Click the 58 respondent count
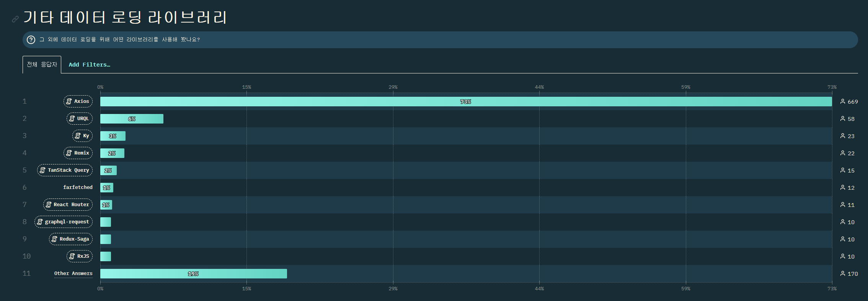Screen dimensions: 868x301 click(x=851, y=119)
